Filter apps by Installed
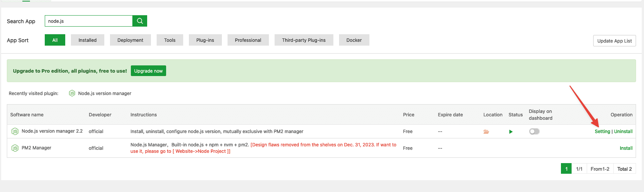Image resolution: width=644 pixels, height=192 pixels. tap(87, 40)
